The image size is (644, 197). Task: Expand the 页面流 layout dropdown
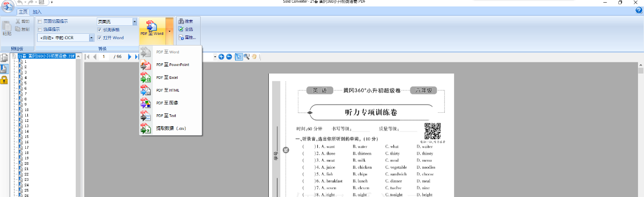[x=135, y=21]
